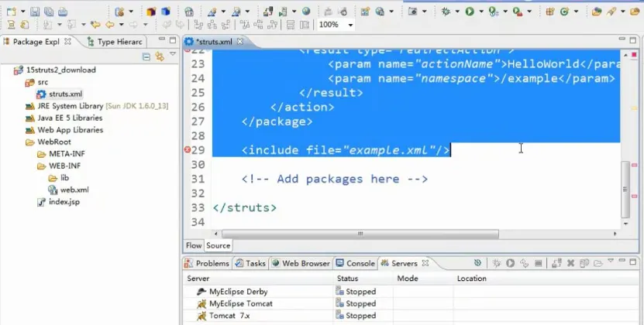Screen dimensions: 644x325
Task: Click the globe icon in the top toolbar
Action: point(306,12)
